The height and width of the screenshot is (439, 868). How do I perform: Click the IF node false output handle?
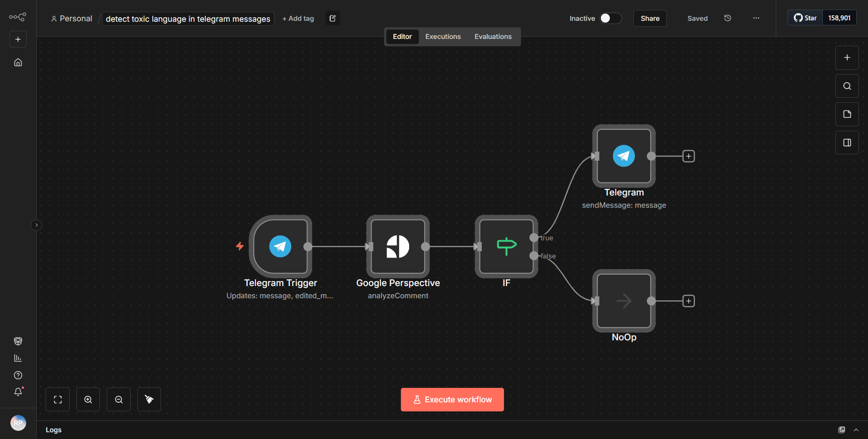(x=534, y=256)
